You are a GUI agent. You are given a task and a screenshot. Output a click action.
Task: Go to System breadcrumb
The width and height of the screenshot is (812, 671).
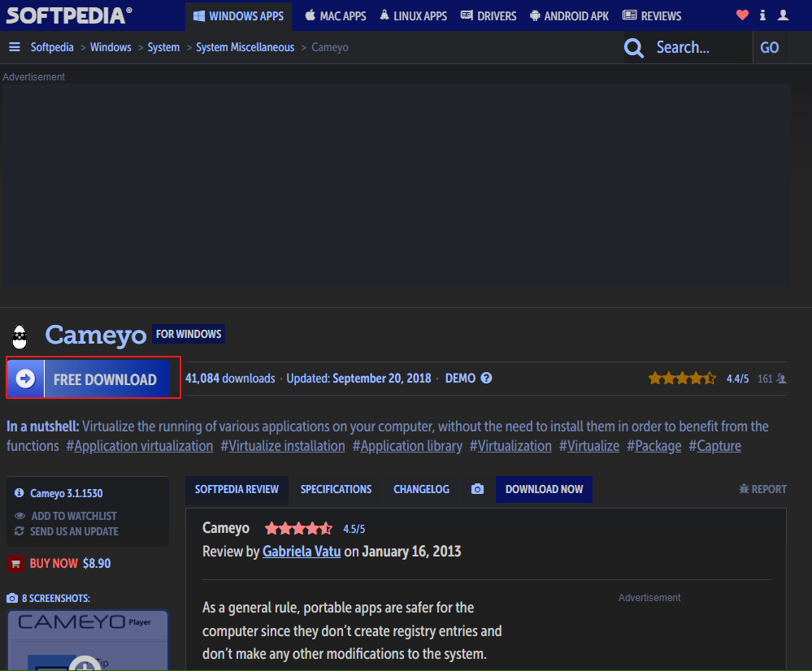pyautogui.click(x=163, y=47)
